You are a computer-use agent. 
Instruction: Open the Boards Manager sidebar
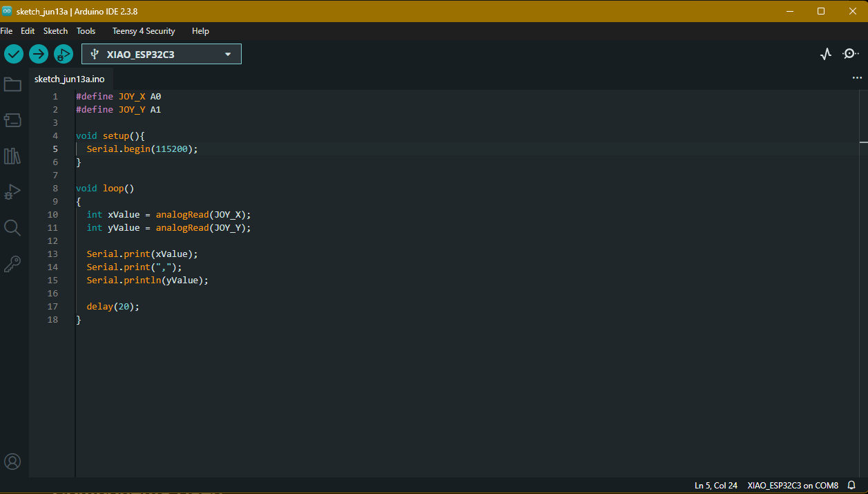[12, 120]
